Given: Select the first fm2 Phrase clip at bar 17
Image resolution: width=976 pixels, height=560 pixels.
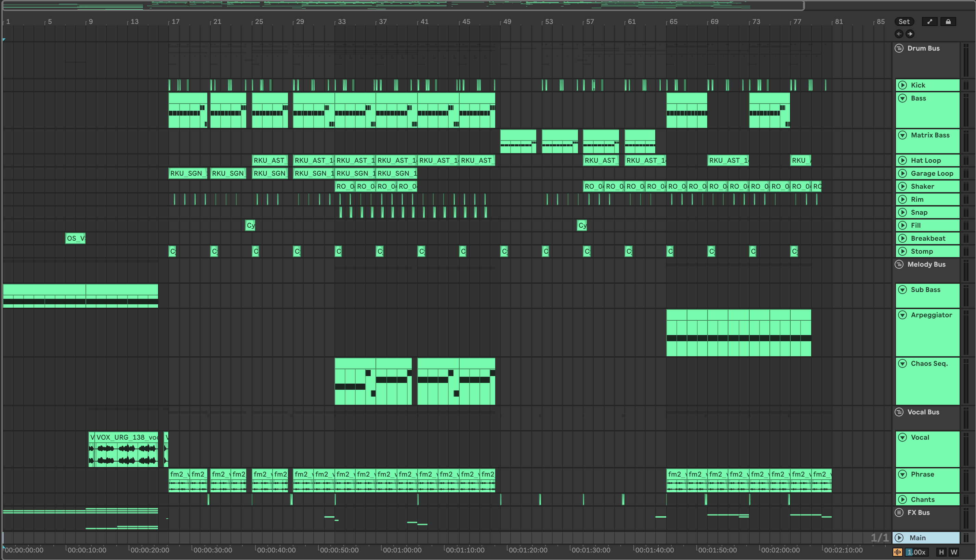Looking at the screenshot, I should tap(179, 480).
